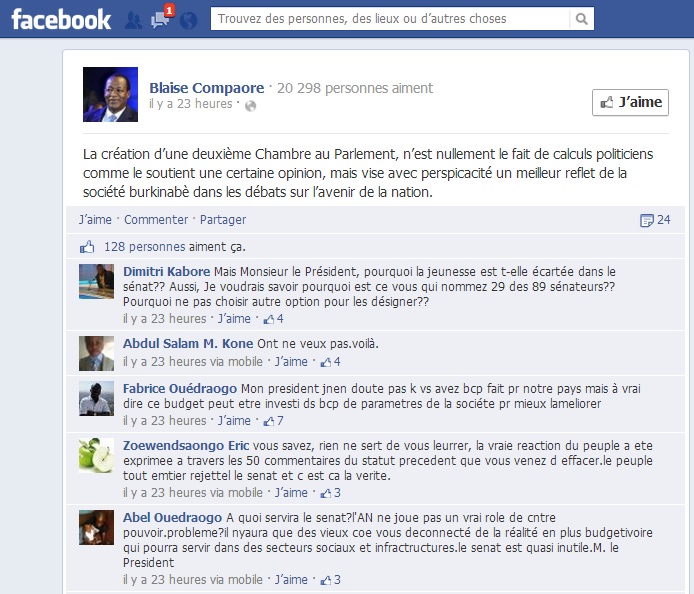Click Abel Ouedraogo's avatar thumbnail

[96, 527]
